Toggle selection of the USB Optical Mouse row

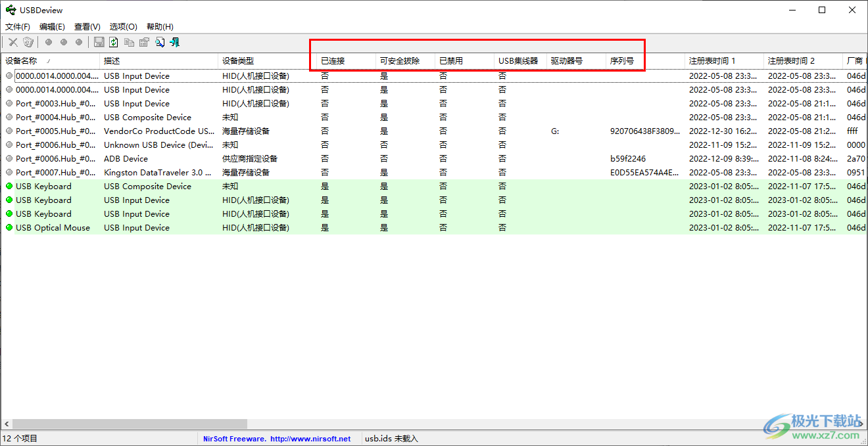tap(49, 227)
